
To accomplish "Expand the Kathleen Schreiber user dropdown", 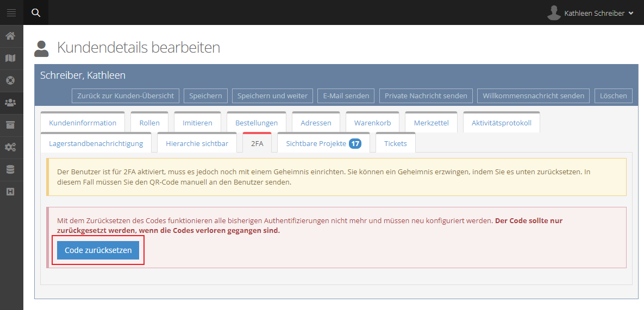I will click(591, 13).
